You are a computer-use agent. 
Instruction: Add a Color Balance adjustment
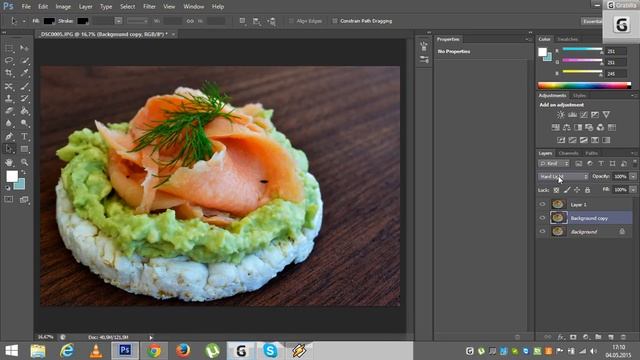point(567,127)
